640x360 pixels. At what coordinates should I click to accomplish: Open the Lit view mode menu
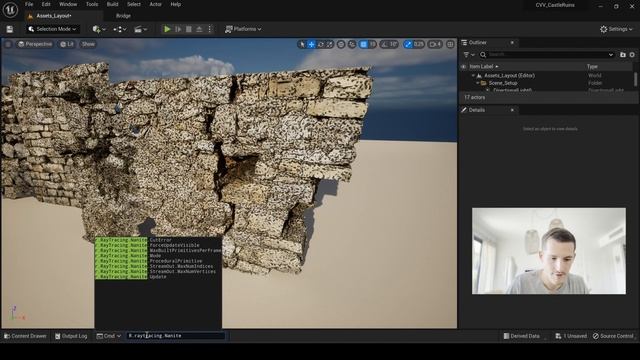point(67,44)
